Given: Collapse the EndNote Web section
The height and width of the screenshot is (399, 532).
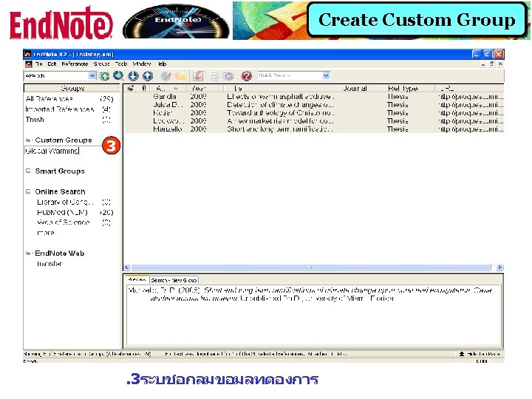Looking at the screenshot, I should [29, 253].
